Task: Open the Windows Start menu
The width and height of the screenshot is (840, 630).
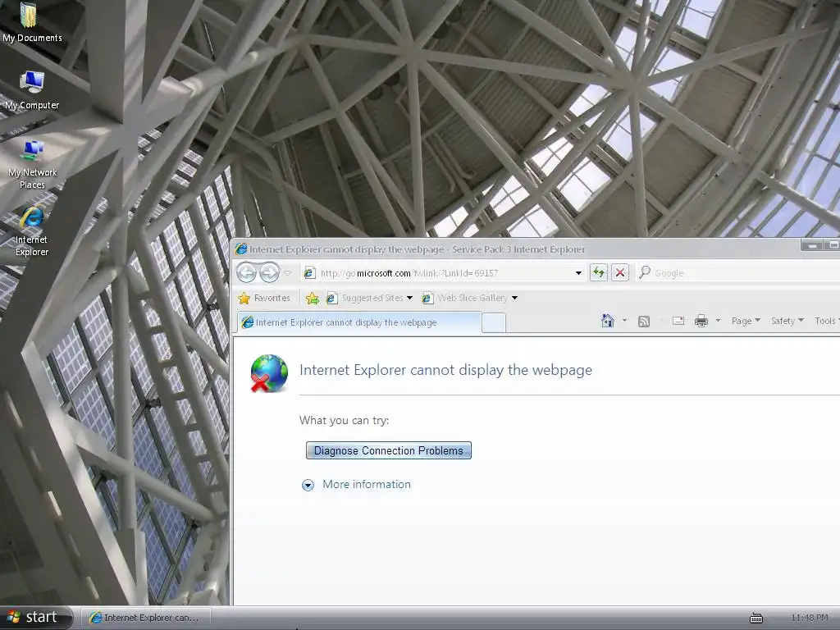Action: [35, 617]
